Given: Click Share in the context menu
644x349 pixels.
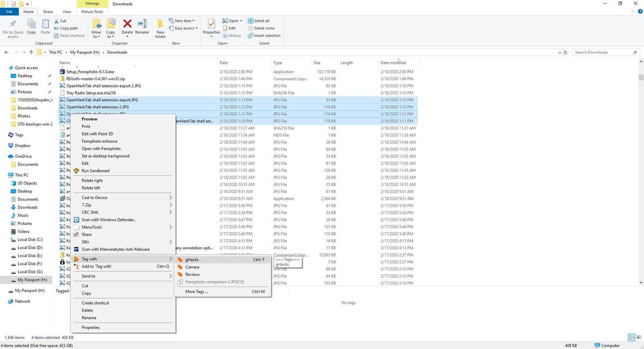Looking at the screenshot, I should coord(87,234).
